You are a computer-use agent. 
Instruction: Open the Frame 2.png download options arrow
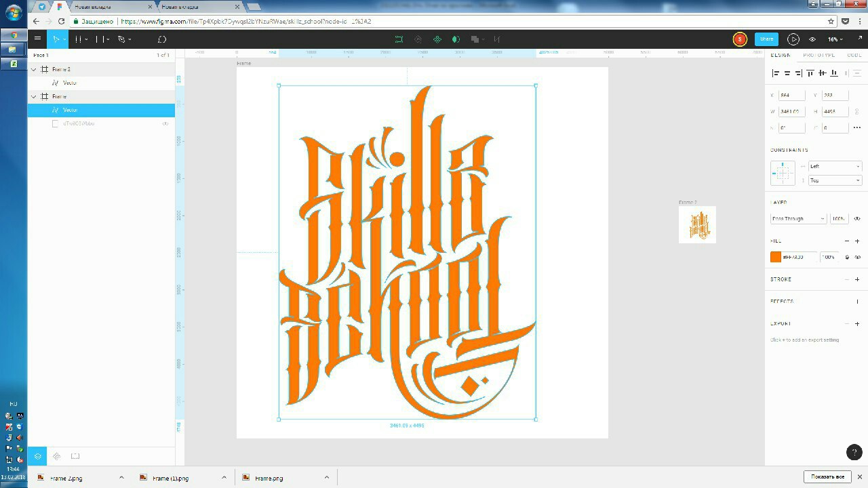(121, 478)
